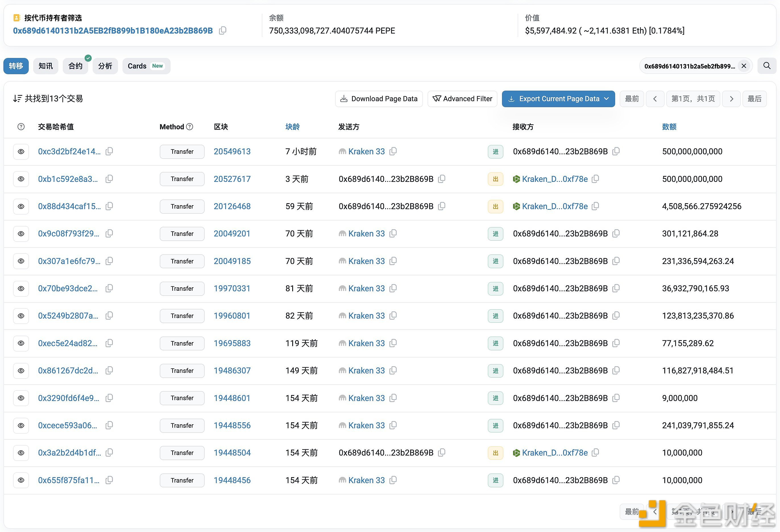Copy transaction hash 0xcece593a06...
This screenshot has height=532, width=780.
coord(109,425)
